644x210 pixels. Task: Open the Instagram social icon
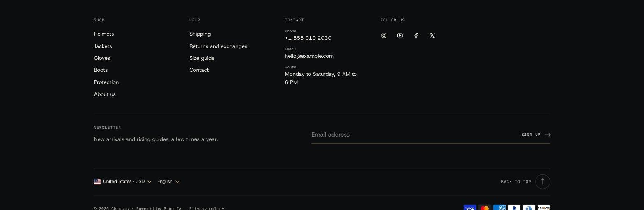[384, 36]
